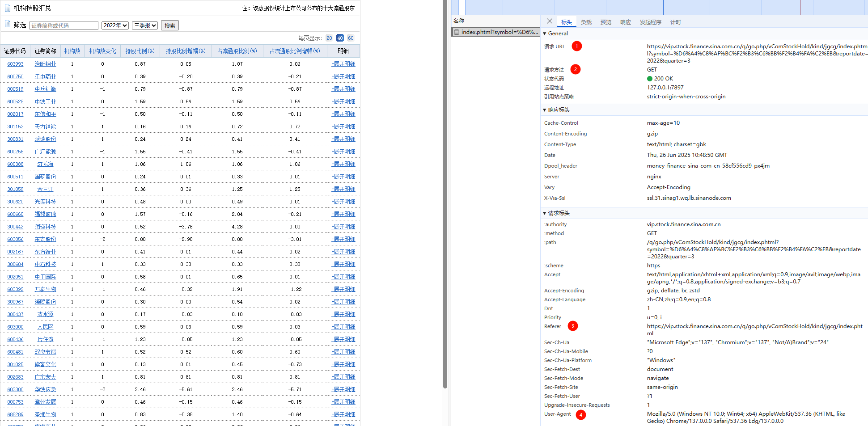Focus the 证券简称或代码 input field
Image resolution: width=868 pixels, height=426 pixels.
click(x=64, y=25)
